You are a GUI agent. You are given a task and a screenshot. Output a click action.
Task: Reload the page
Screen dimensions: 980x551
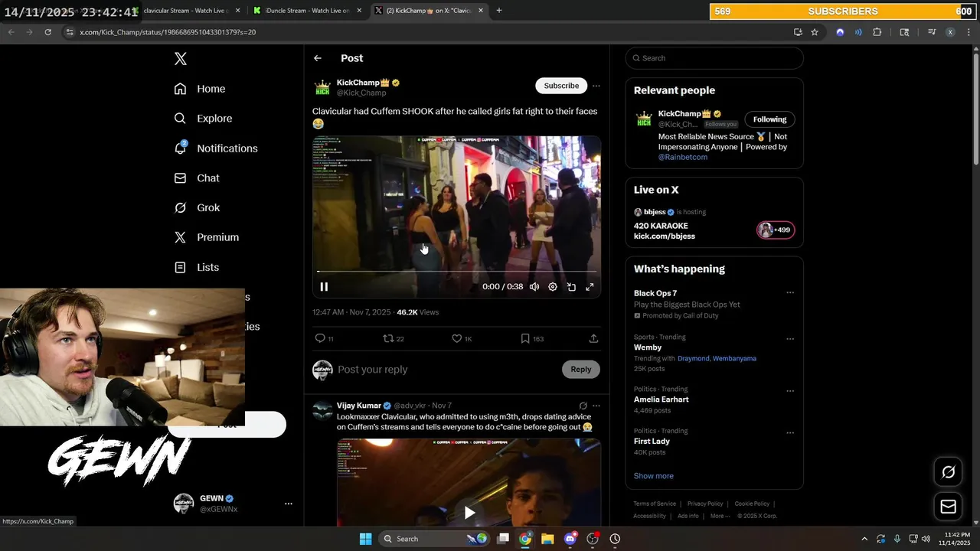pos(47,32)
